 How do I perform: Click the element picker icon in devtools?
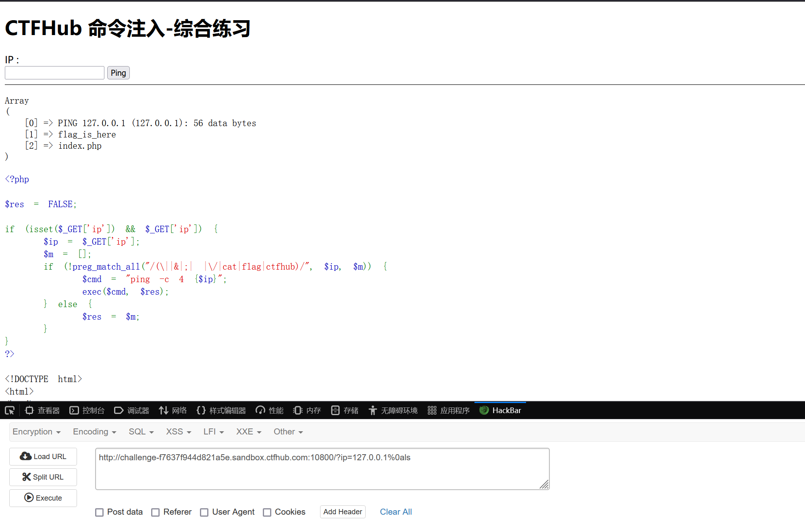pyautogui.click(x=10, y=410)
